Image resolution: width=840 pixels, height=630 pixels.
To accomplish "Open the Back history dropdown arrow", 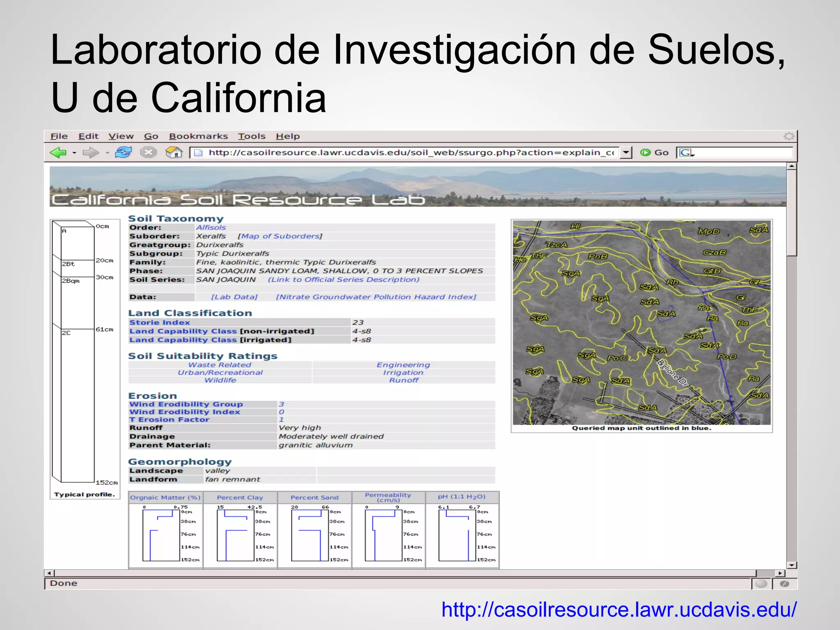I will (x=74, y=153).
